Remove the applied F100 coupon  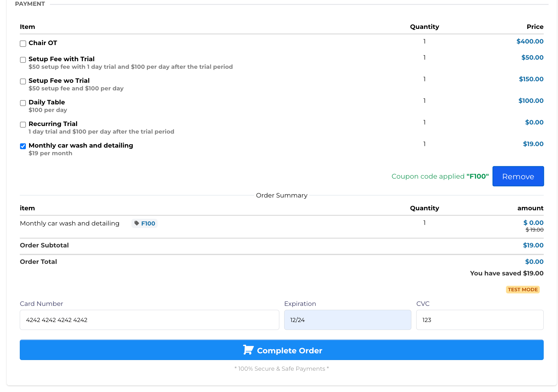(518, 176)
